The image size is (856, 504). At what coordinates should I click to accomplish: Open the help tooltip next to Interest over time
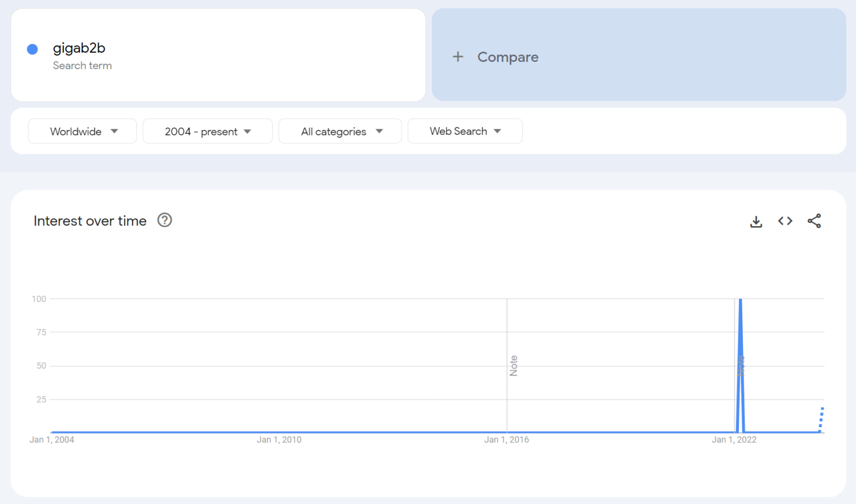pos(164,221)
